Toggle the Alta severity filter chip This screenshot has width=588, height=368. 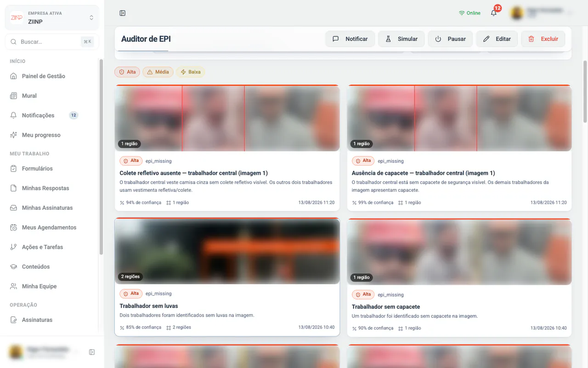coord(127,72)
